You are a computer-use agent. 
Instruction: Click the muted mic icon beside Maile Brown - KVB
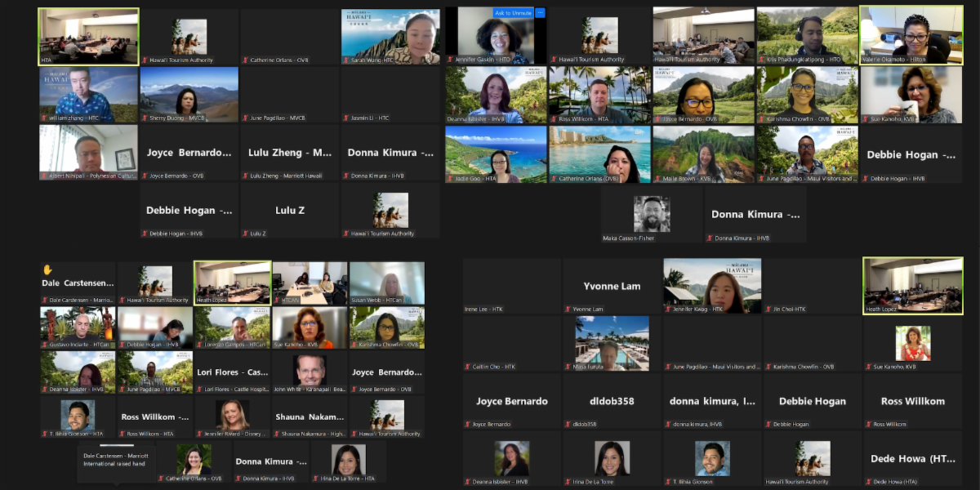click(x=657, y=178)
